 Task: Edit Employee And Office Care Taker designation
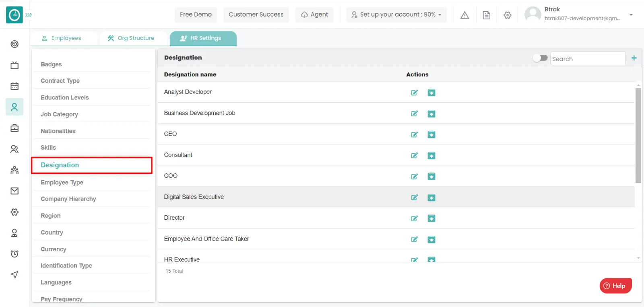point(414,239)
